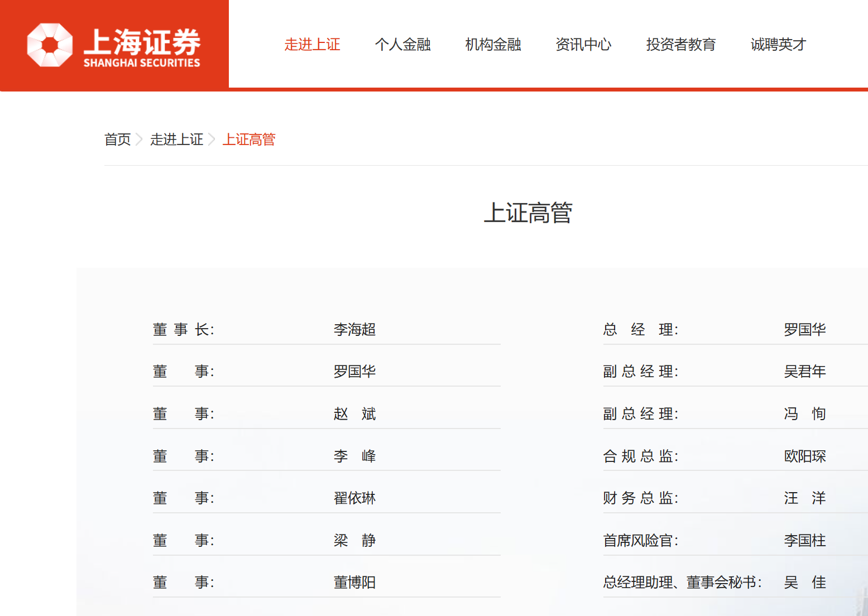Click the Shanghai Securities logo icon
Image resolution: width=868 pixels, height=616 pixels.
(50, 45)
